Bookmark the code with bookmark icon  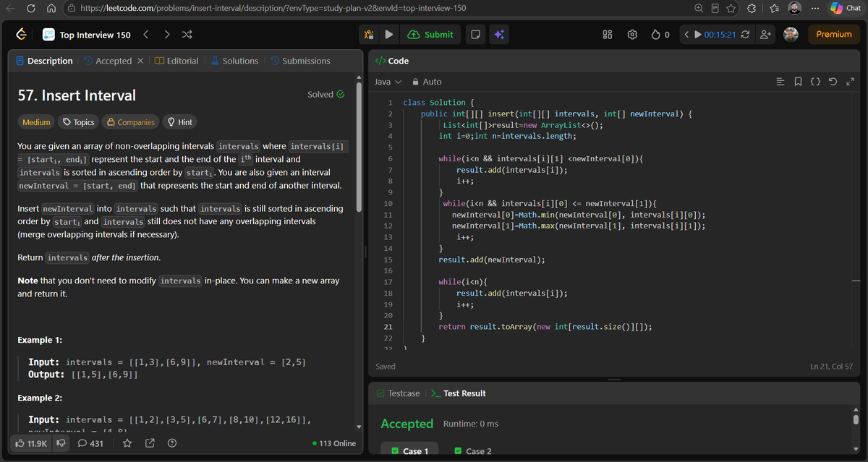point(798,82)
